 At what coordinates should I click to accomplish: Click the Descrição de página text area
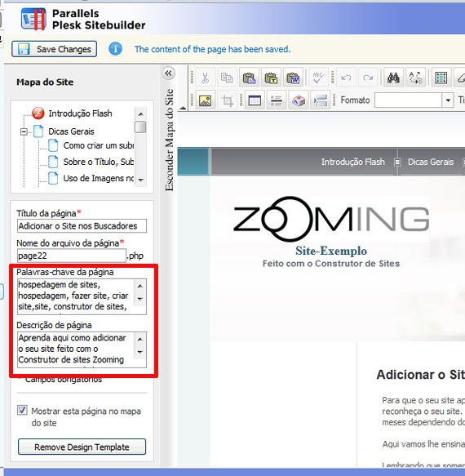pyautogui.click(x=76, y=349)
